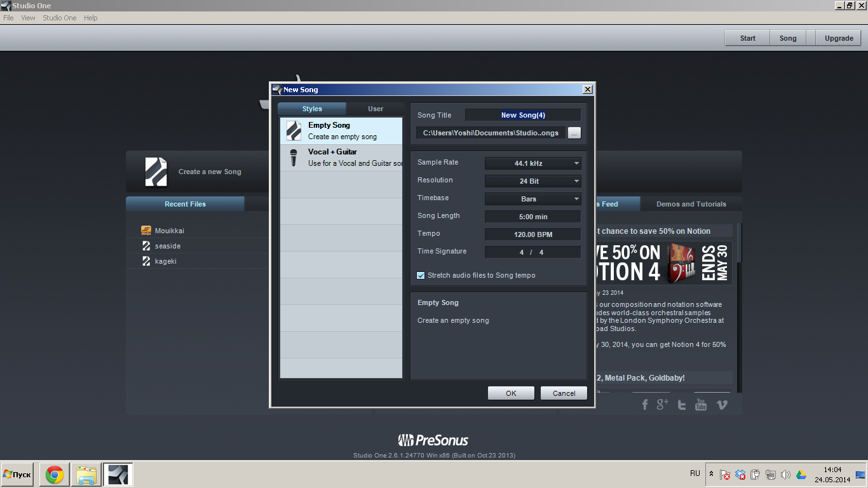This screenshot has width=868, height=488.
Task: Click the Show Desktop icon beside the clock
Action: pos(861,475)
